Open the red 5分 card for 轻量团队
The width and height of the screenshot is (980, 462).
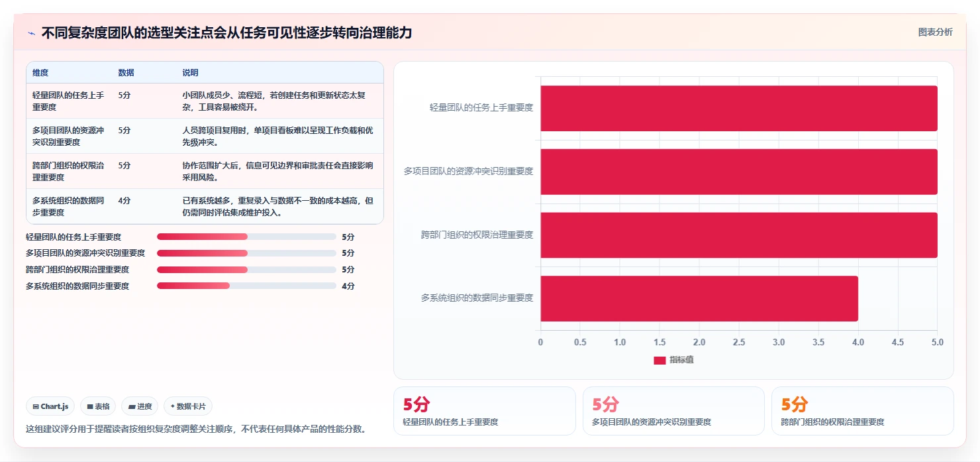pyautogui.click(x=485, y=411)
